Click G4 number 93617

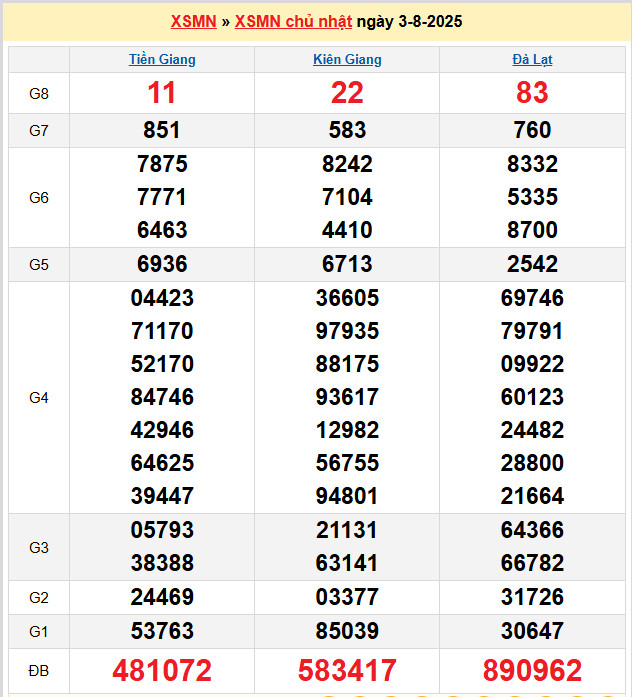click(347, 397)
